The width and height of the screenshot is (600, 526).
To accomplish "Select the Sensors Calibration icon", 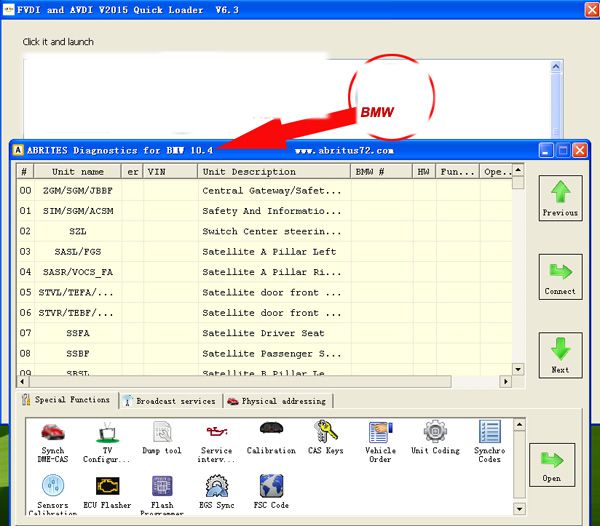I will (53, 494).
